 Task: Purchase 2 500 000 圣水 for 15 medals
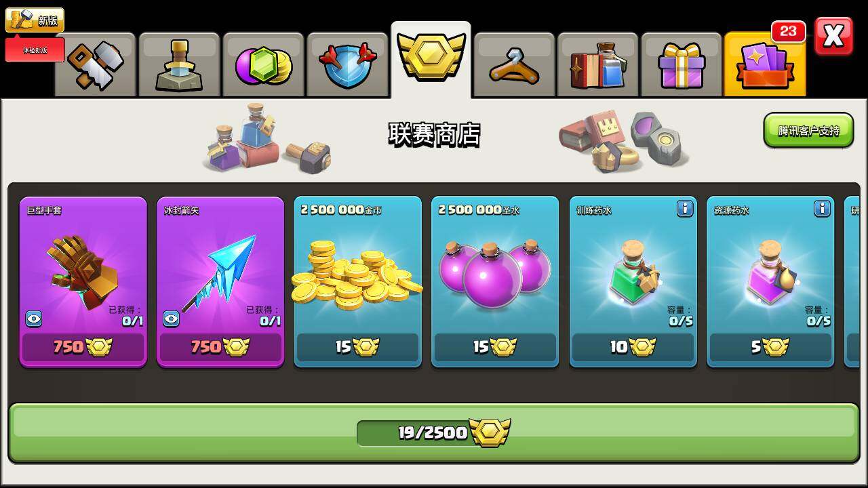495,347
